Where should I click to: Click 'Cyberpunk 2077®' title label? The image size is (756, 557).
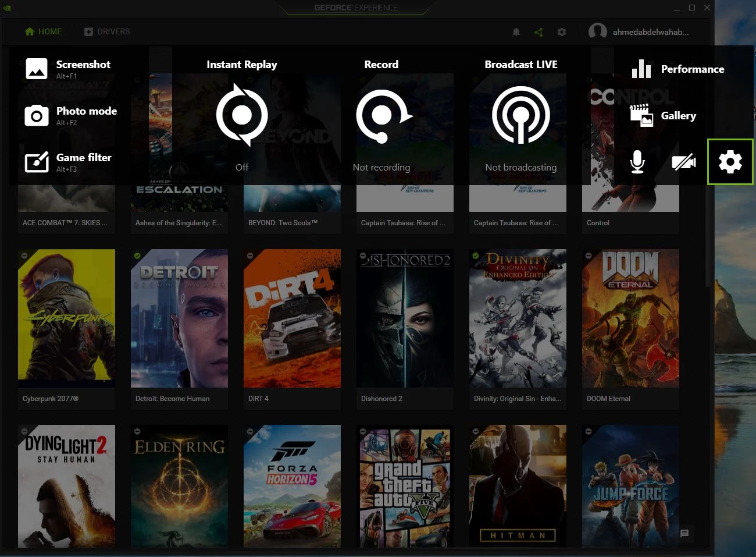tap(51, 399)
